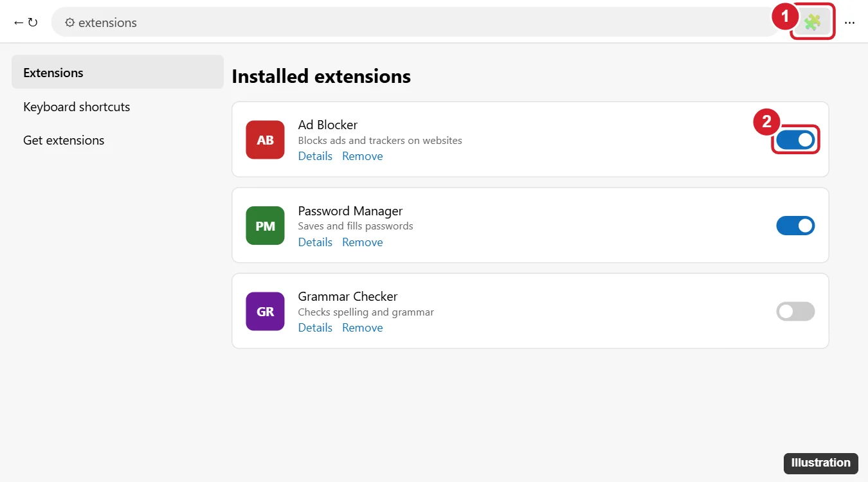Image resolution: width=868 pixels, height=482 pixels.
Task: Turn off the Password Manager toggle
Action: coord(795,226)
